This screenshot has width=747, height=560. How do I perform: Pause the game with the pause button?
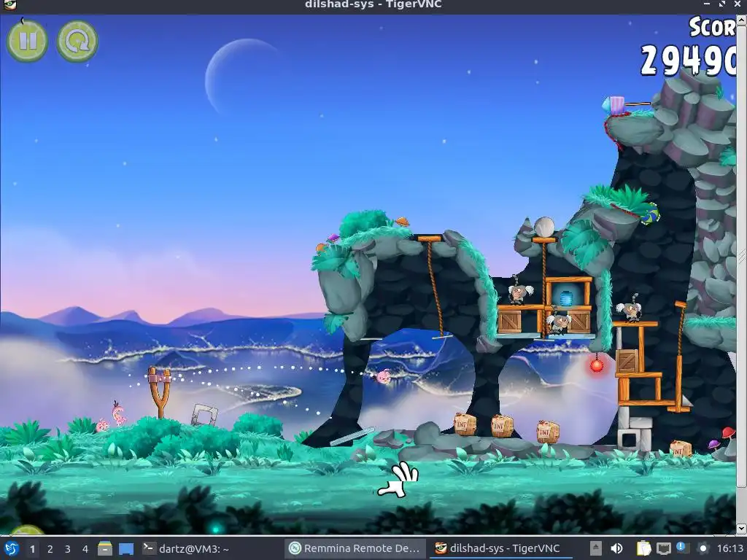tap(27, 41)
